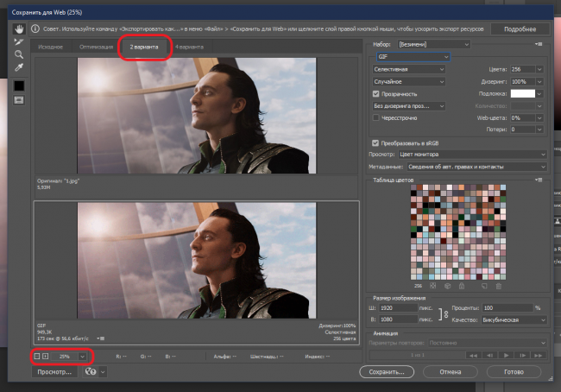The height and width of the screenshot is (392, 561).
Task: Open the Селективная palette dropdown
Action: click(408, 69)
